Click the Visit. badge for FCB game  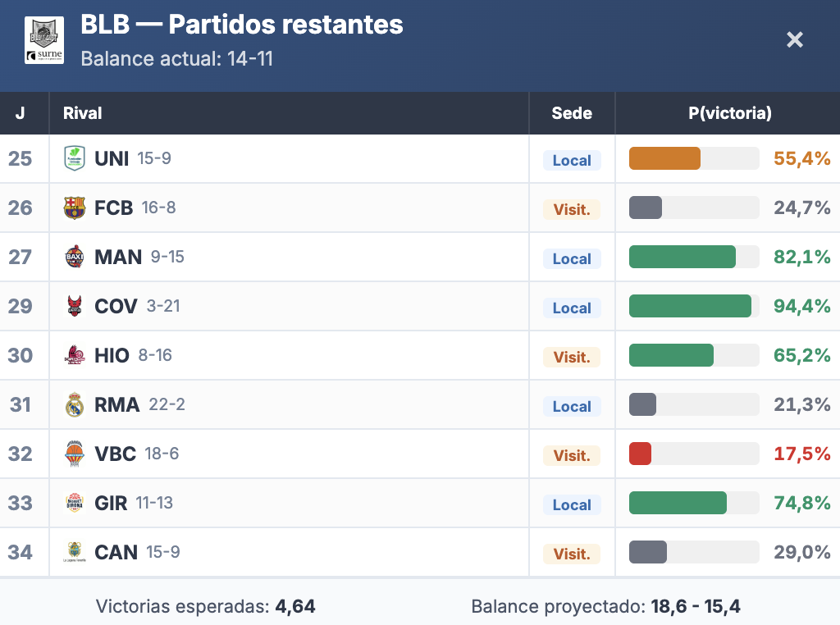click(x=572, y=209)
